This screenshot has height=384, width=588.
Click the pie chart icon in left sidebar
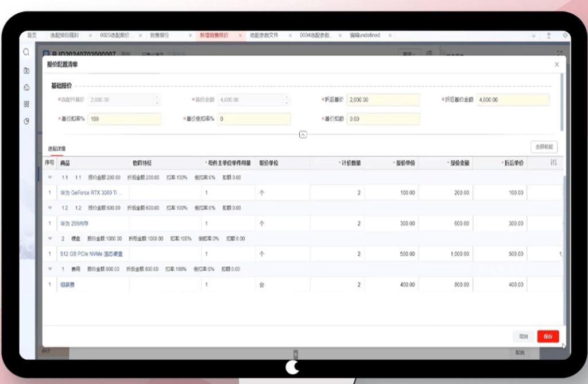pos(26,121)
